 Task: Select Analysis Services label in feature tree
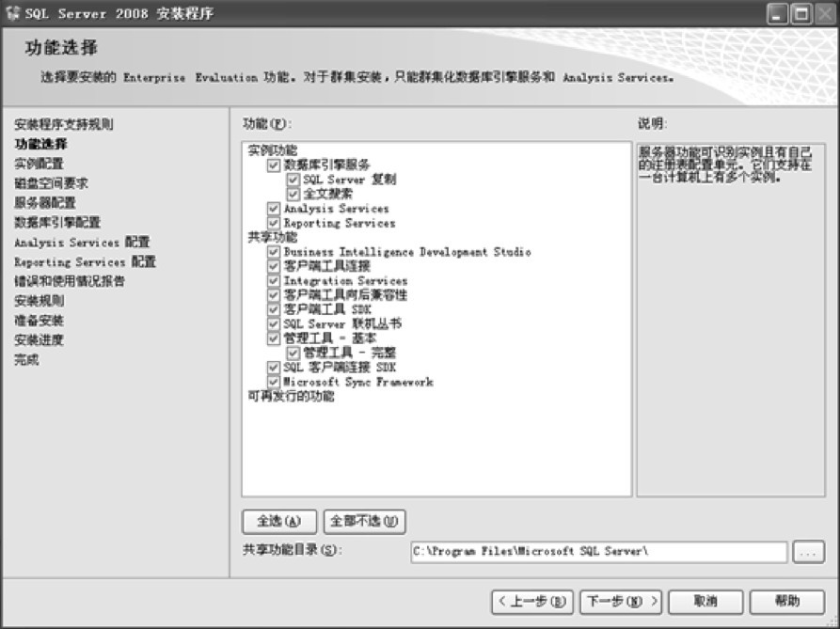tap(337, 208)
